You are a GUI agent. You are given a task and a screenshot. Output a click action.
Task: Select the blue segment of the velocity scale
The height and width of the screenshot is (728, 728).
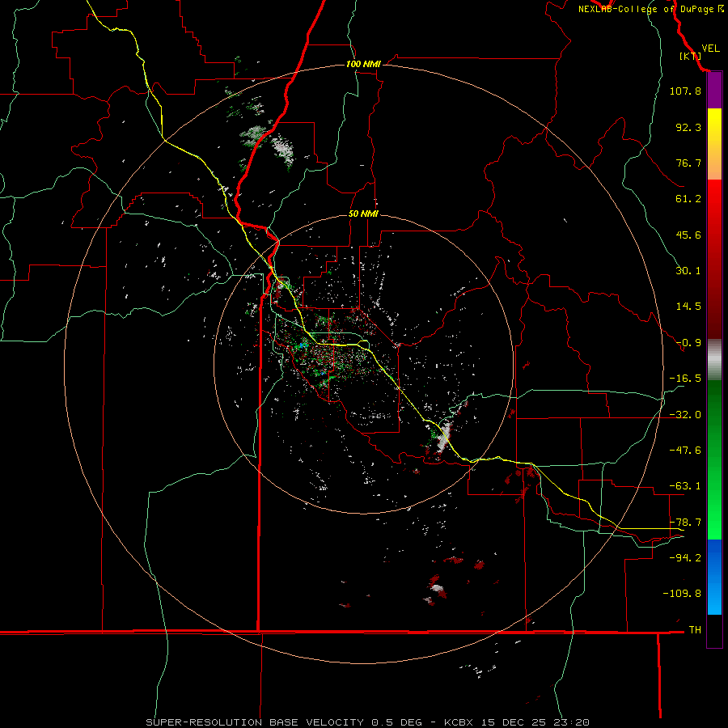714,577
